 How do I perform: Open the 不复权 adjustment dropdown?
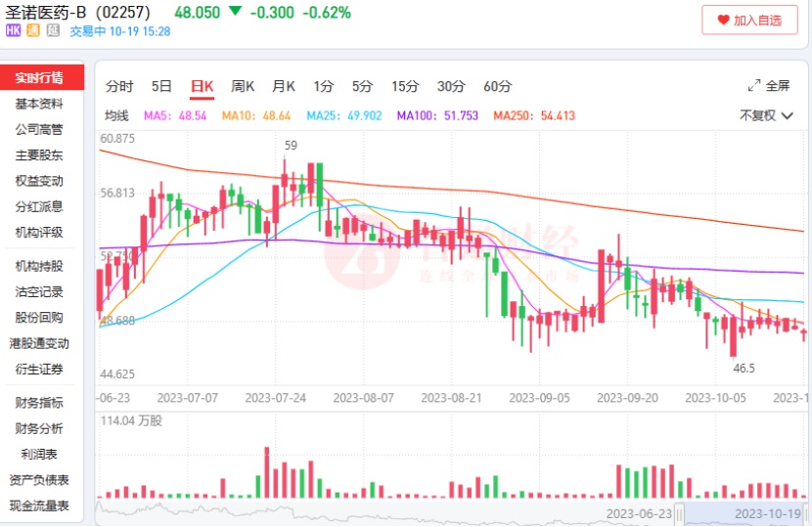coord(766,115)
